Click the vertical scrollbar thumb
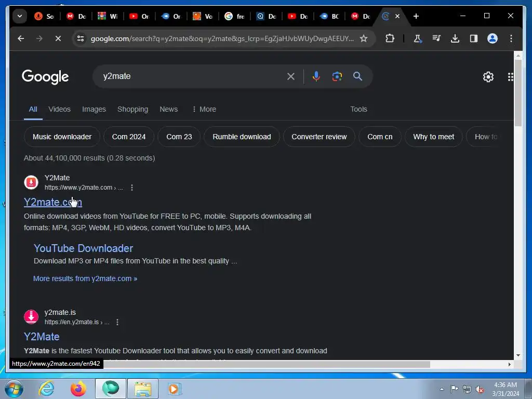This screenshot has height=399, width=532. point(518,94)
